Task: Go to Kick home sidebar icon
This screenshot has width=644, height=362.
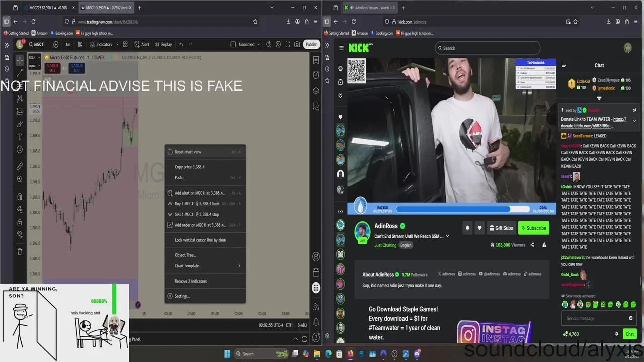Action: tap(341, 68)
